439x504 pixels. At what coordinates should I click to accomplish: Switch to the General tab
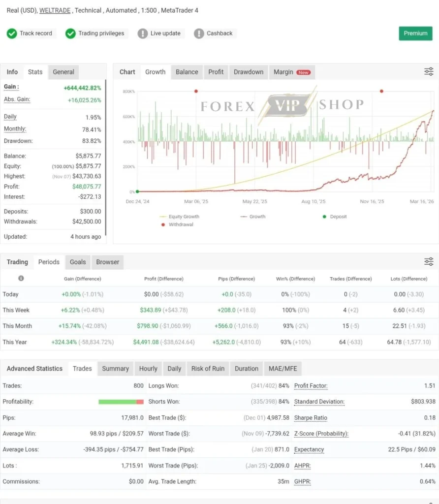(63, 72)
